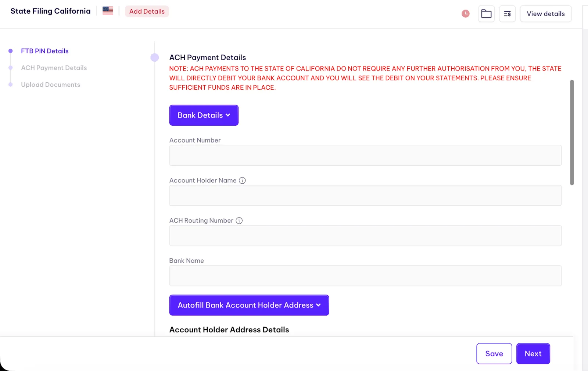Click the Account Number input field
Screen dimensions: 588x371
click(365, 155)
